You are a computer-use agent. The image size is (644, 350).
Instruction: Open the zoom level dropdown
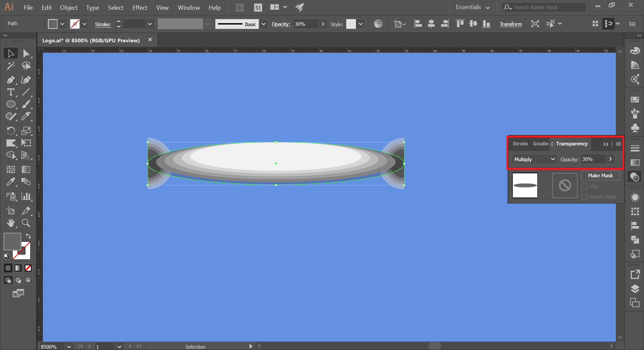69,346
